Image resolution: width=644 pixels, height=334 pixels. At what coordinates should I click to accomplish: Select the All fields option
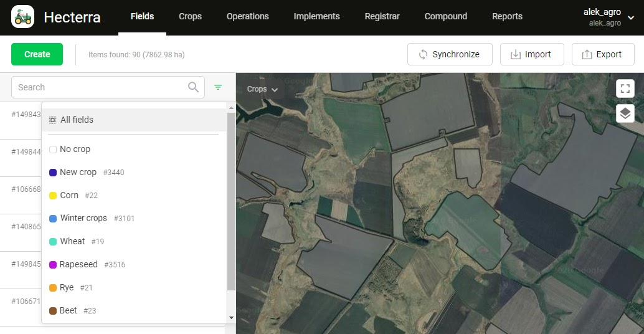77,120
